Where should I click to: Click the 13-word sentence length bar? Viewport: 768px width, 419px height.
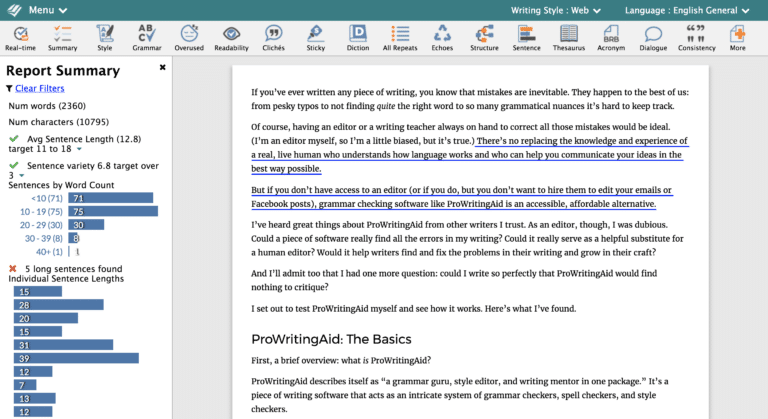click(34, 398)
